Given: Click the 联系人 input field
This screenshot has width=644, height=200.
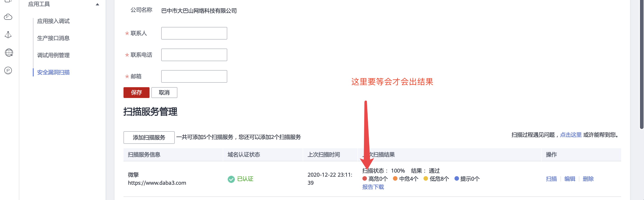Looking at the screenshot, I should 194,33.
